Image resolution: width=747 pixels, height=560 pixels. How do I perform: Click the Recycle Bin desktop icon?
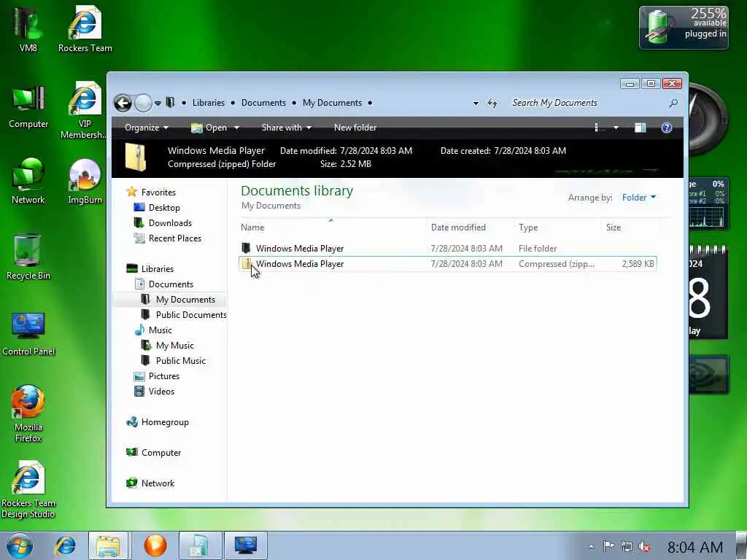click(28, 257)
